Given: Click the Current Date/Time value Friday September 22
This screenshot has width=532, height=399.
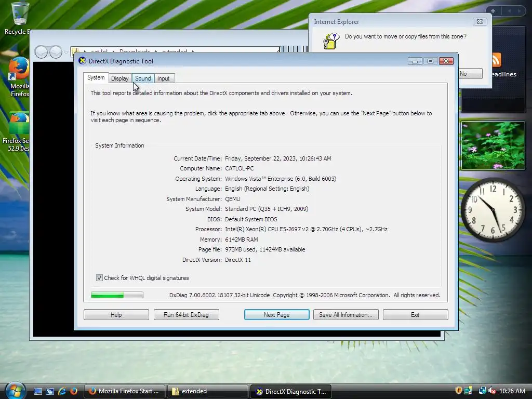Looking at the screenshot, I should tap(278, 158).
